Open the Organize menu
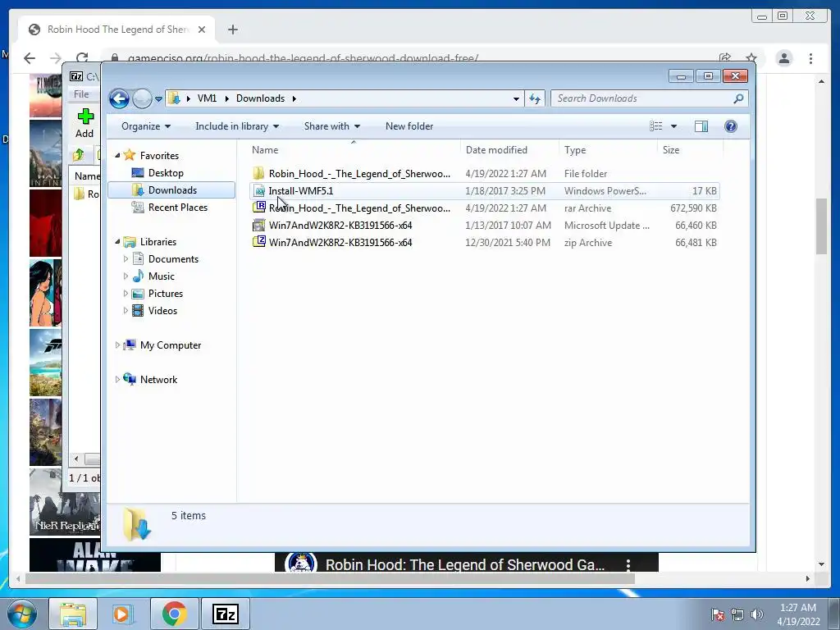The height and width of the screenshot is (630, 840). coord(146,126)
